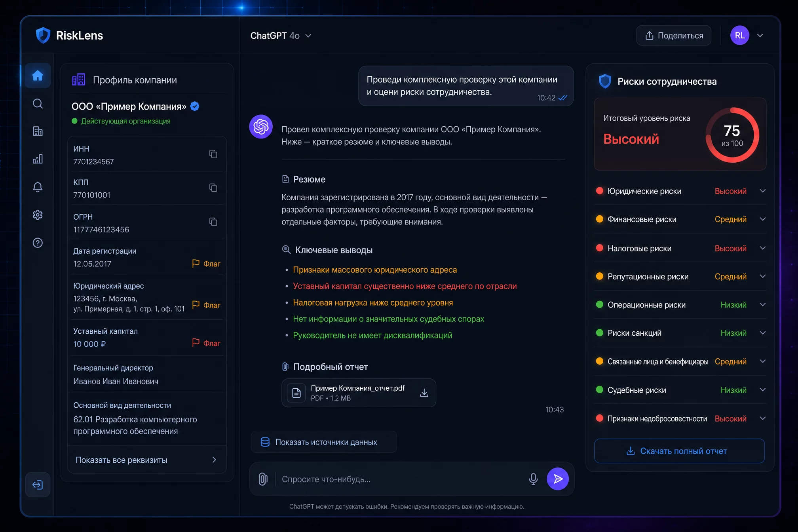Expand Судебные риски row
Image resolution: width=798 pixels, height=532 pixels.
(763, 390)
